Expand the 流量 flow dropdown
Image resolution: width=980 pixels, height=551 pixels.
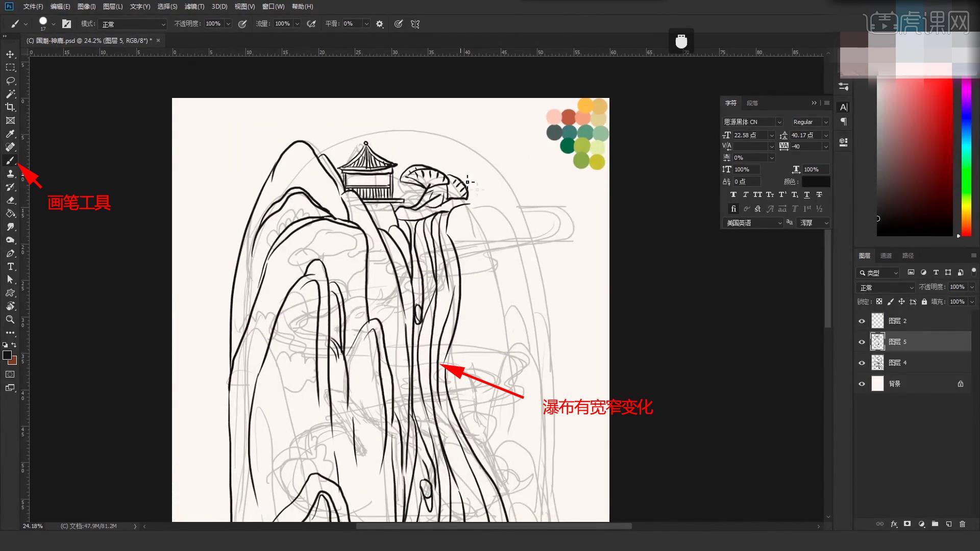pyautogui.click(x=297, y=24)
